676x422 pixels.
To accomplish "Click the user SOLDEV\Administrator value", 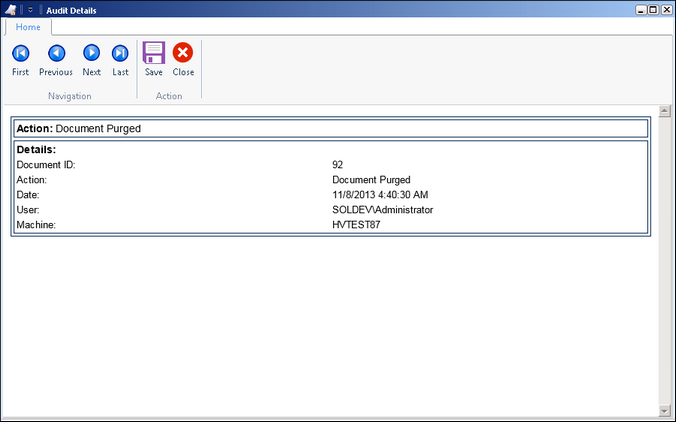I will 382,210.
